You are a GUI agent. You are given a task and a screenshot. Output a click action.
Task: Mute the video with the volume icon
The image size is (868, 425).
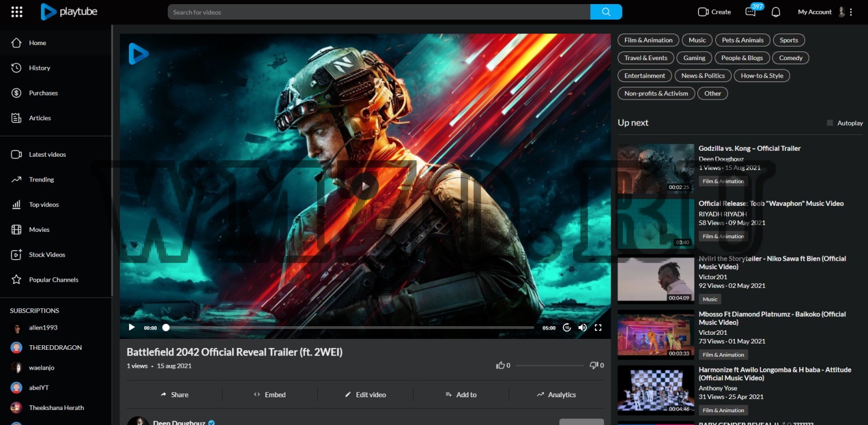click(582, 327)
